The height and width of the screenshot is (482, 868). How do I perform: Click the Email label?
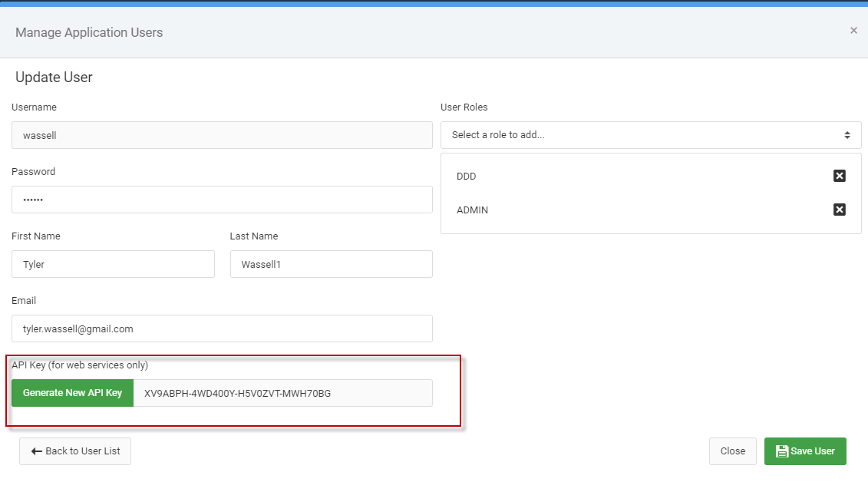[x=24, y=301]
